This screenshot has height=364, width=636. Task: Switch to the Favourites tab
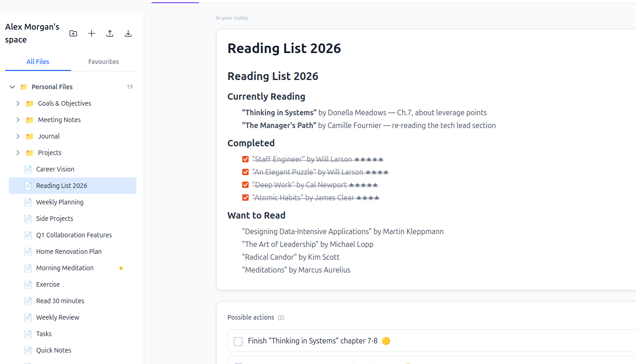(x=103, y=62)
